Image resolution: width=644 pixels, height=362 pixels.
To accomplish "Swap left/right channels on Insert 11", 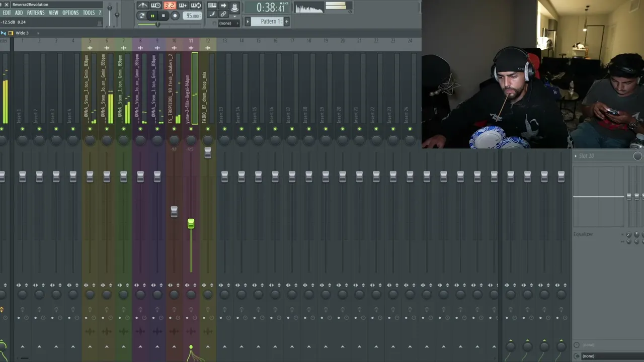I will 188,285.
